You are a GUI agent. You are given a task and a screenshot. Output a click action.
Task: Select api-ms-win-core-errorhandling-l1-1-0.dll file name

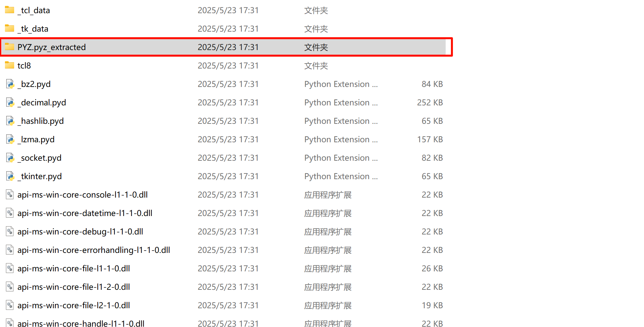(x=94, y=250)
